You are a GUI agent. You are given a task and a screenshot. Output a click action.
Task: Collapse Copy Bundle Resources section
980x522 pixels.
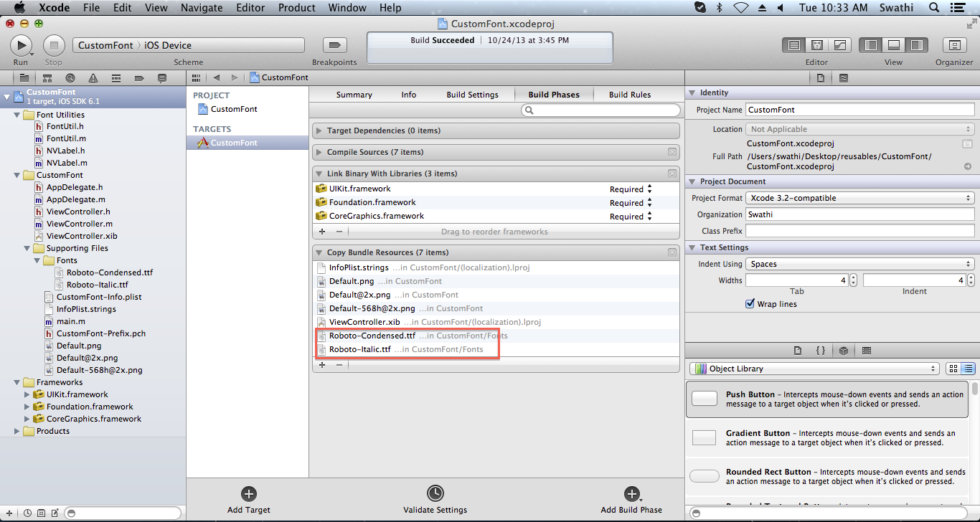coord(319,252)
